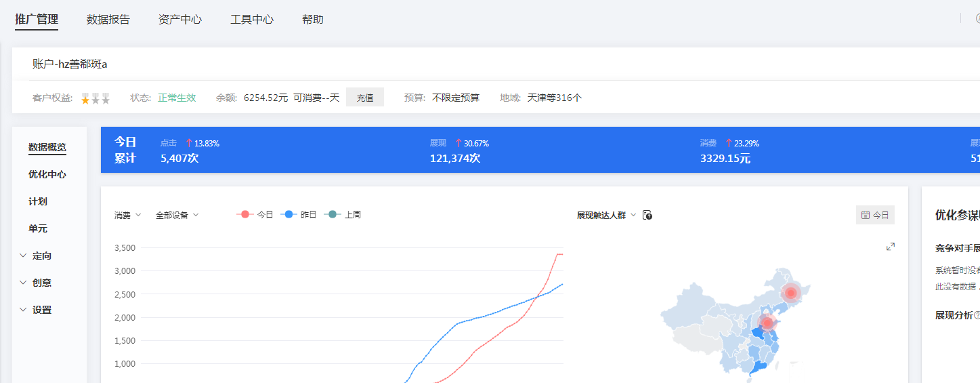
Task: Click the expand fullscreen icon above the map
Action: click(891, 247)
